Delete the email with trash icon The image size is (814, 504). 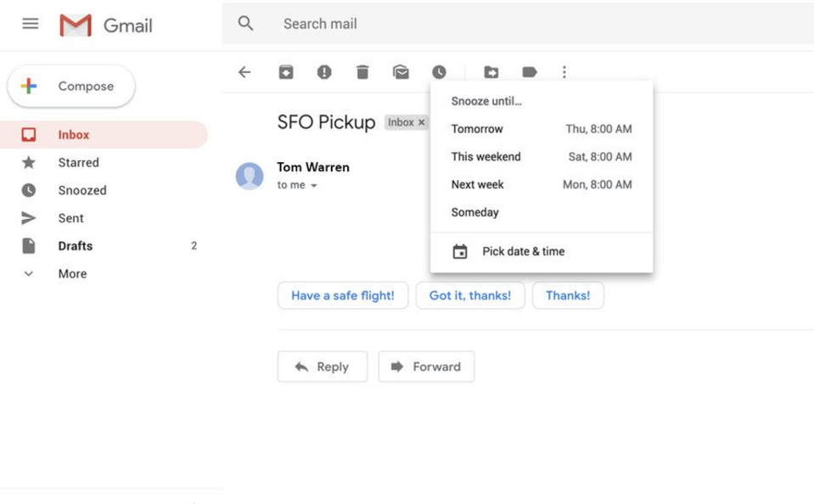[x=362, y=72]
